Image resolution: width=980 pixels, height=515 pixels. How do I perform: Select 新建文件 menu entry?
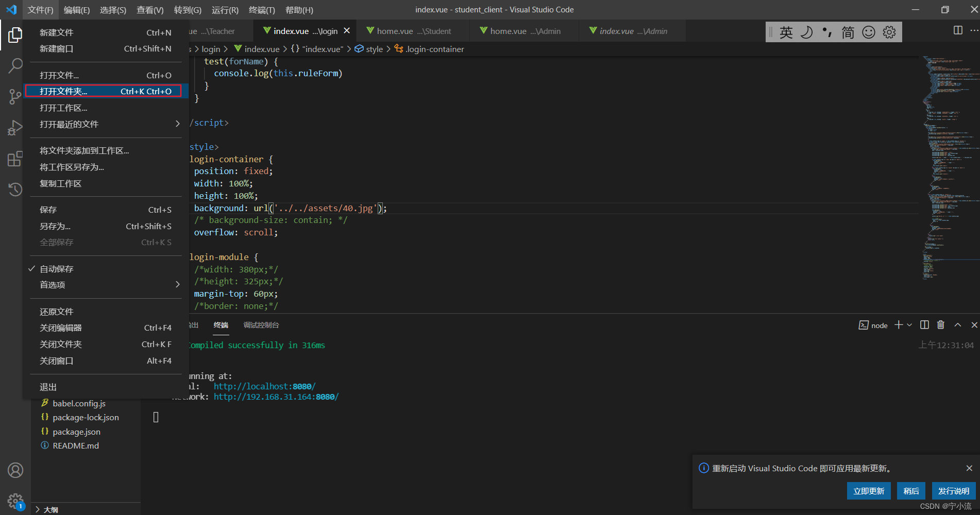pyautogui.click(x=106, y=32)
